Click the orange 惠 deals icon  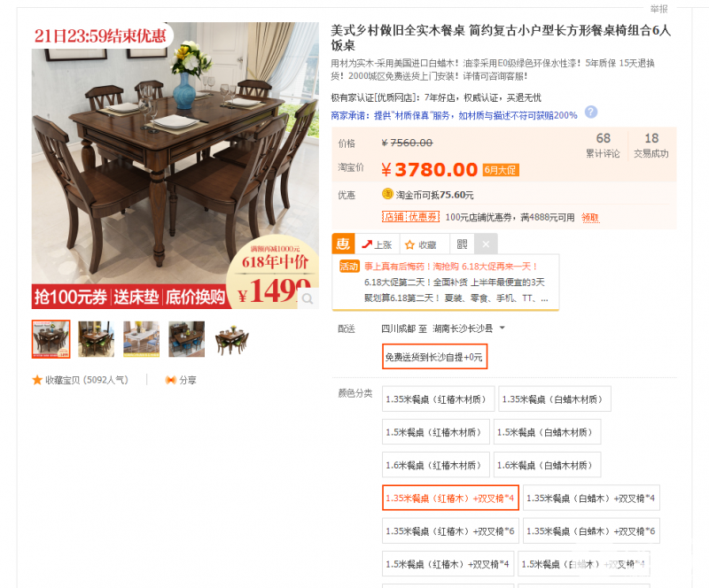coord(343,244)
